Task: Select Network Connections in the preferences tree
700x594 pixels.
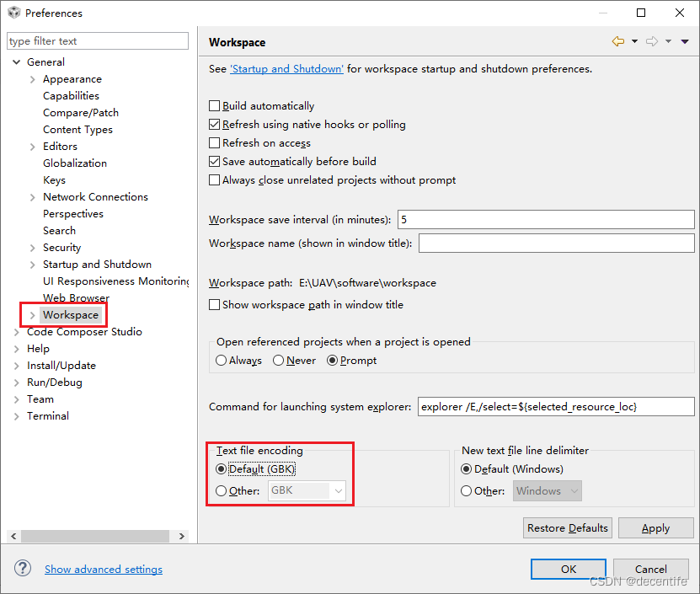Action: click(95, 196)
